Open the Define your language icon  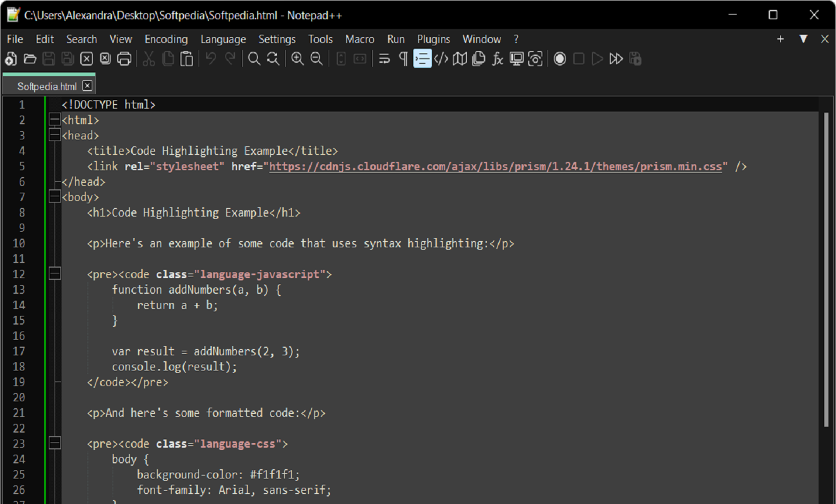click(x=441, y=59)
